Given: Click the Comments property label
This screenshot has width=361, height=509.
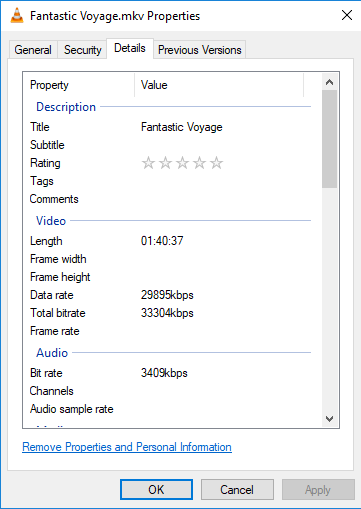Looking at the screenshot, I should (54, 199).
